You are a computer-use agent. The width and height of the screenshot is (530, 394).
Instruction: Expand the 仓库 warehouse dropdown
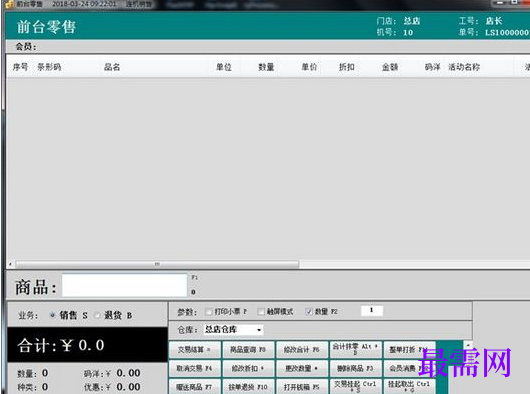click(x=259, y=330)
